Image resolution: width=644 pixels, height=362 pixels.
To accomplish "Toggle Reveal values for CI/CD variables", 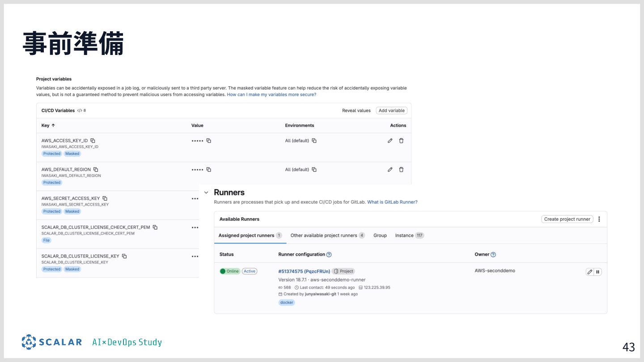I will click(356, 111).
